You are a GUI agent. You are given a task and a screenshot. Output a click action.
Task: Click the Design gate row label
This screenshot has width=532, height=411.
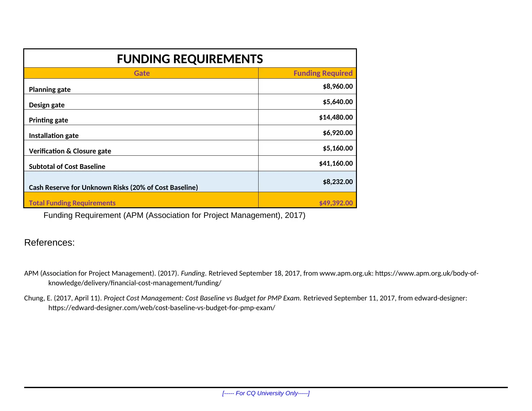47,105
